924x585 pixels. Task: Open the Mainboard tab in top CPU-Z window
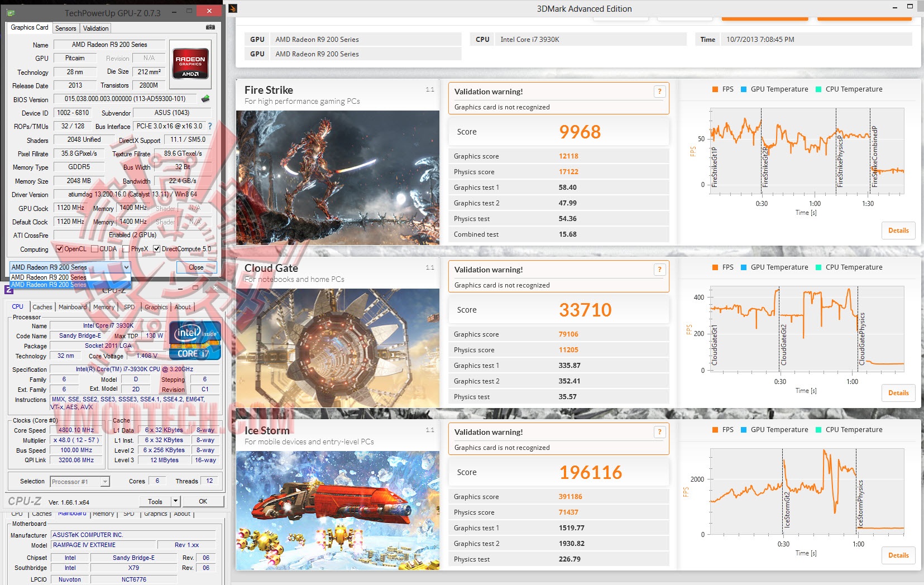(73, 307)
